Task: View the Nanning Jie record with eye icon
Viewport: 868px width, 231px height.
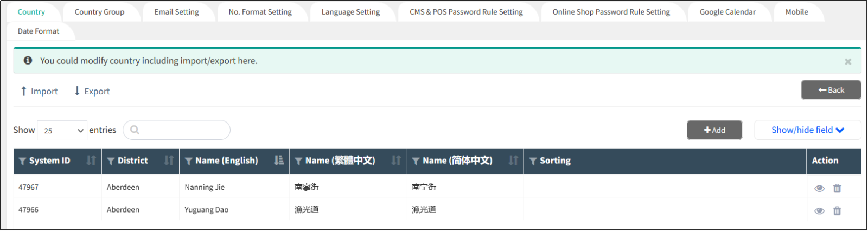Action: (x=819, y=189)
